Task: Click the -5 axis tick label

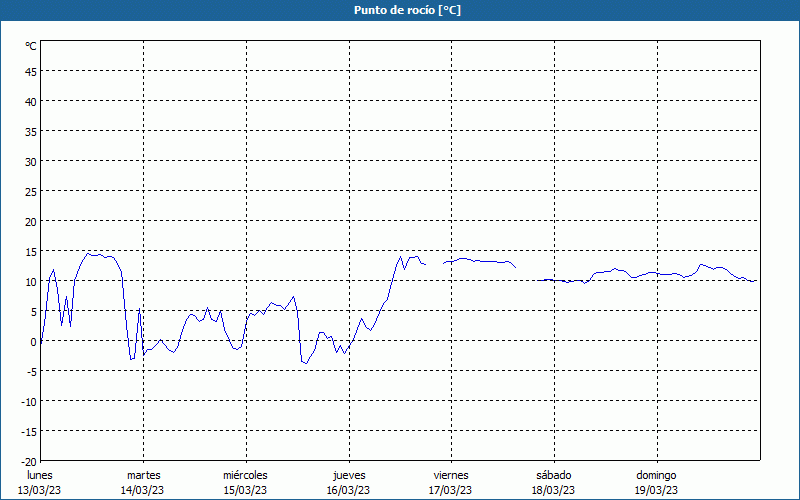Action: click(x=31, y=371)
